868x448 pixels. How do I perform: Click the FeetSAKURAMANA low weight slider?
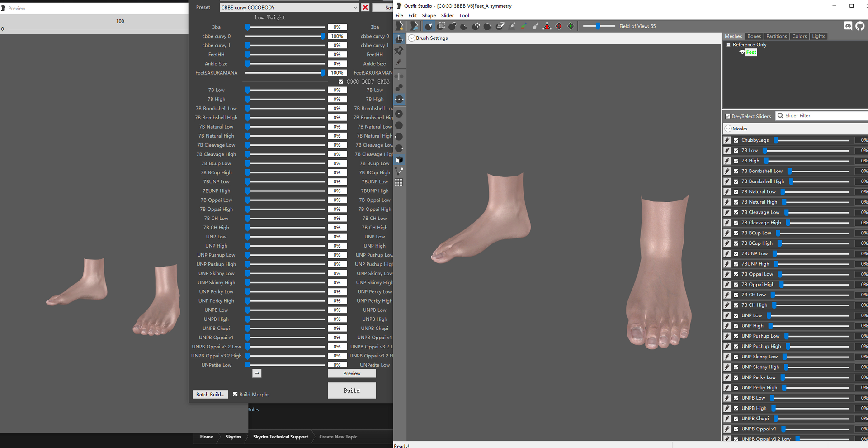pyautogui.click(x=285, y=73)
